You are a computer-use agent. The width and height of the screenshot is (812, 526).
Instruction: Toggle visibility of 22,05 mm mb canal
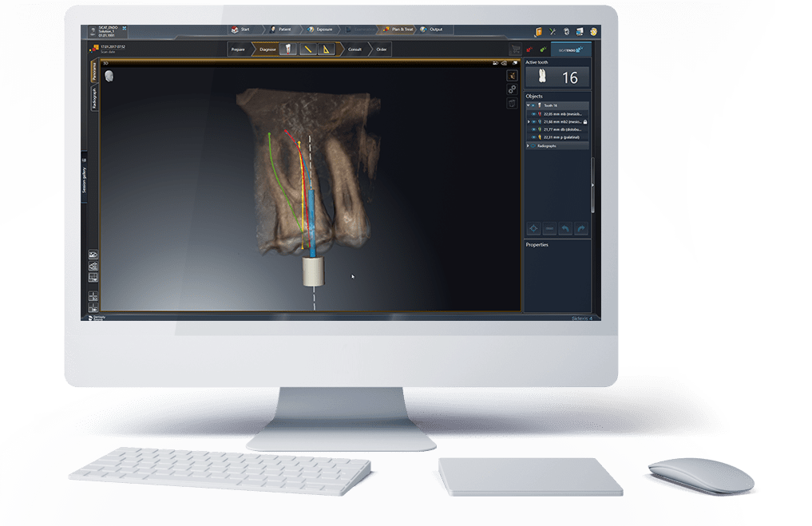(534, 113)
